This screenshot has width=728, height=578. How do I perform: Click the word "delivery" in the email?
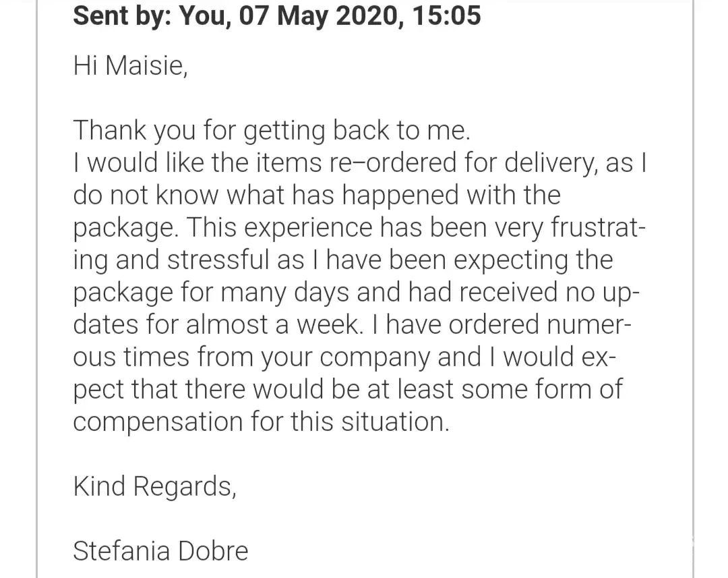click(543, 163)
